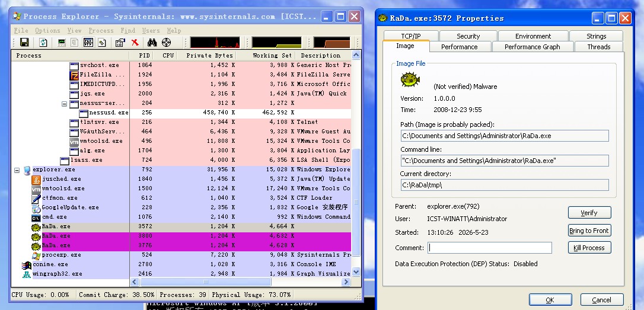This screenshot has width=644, height=310.
Task: Toggle the Show Process Tree toolbar icon
Action: click(75, 42)
